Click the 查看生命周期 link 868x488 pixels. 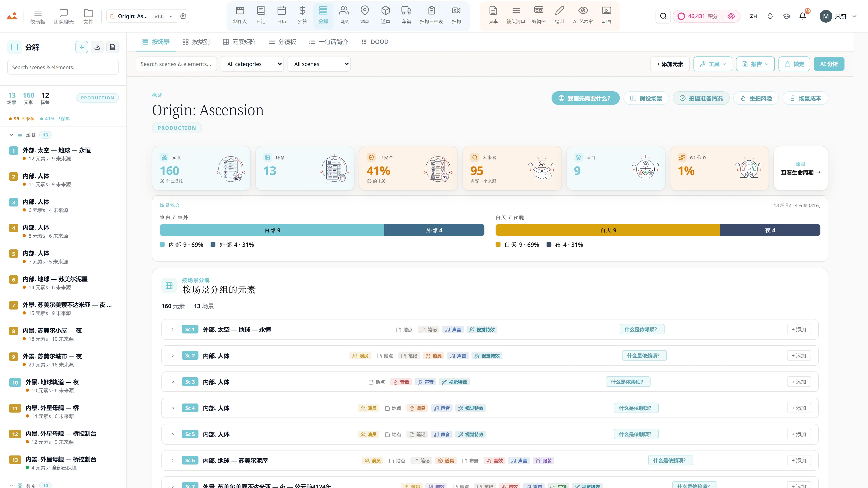tap(800, 172)
